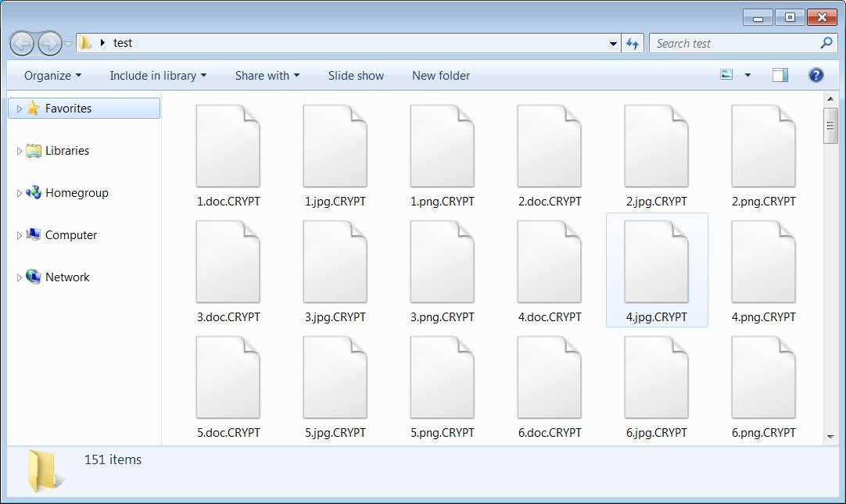Expand the Computer tree arrow

coord(19,235)
